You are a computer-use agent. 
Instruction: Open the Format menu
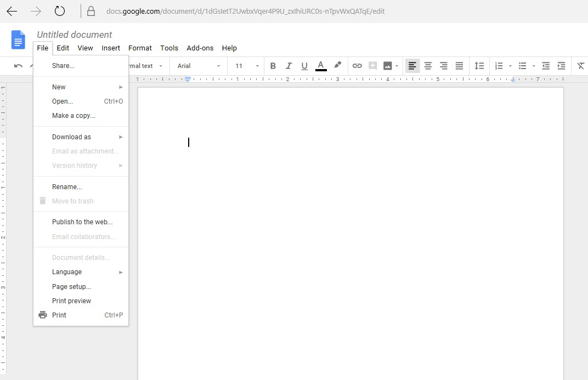coord(140,48)
